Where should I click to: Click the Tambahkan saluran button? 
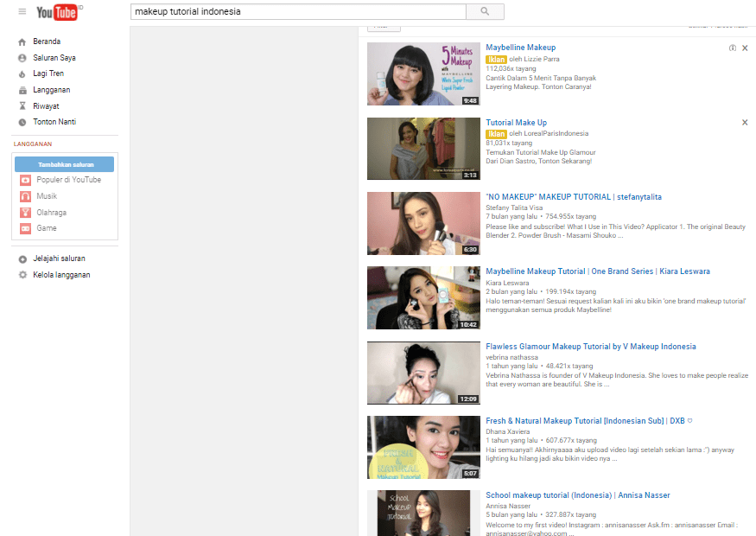click(64, 164)
